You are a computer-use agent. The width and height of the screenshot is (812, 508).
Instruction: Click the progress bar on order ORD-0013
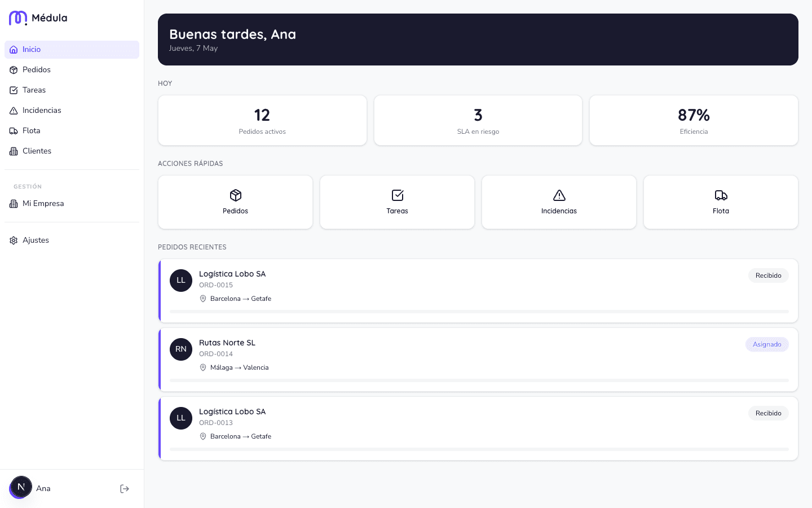[x=479, y=449]
